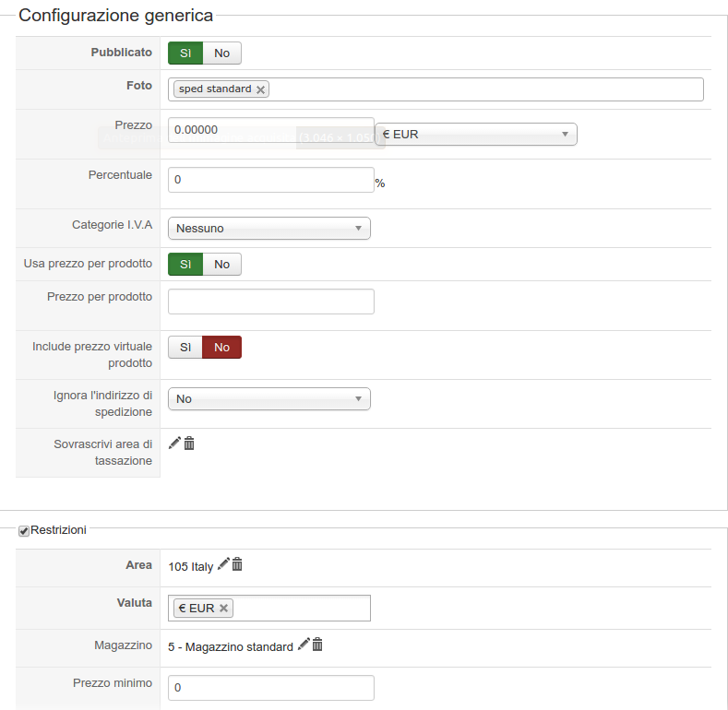Delete the Magazzino standard warehouse entry
The width and height of the screenshot is (728, 710).
(x=317, y=645)
